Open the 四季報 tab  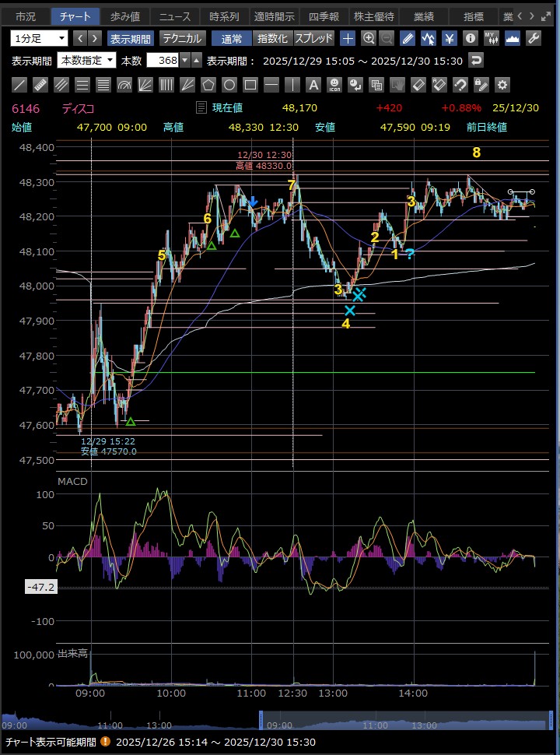pyautogui.click(x=323, y=16)
